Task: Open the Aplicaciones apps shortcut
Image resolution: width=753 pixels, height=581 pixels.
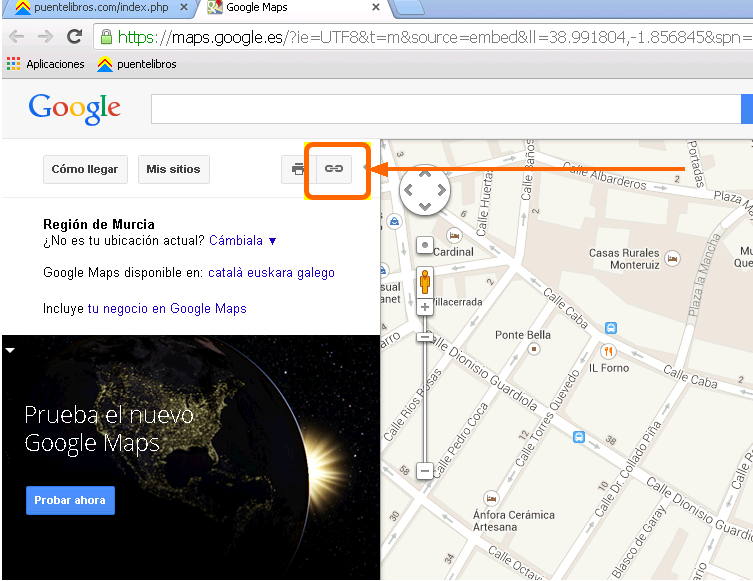Action: [46, 64]
